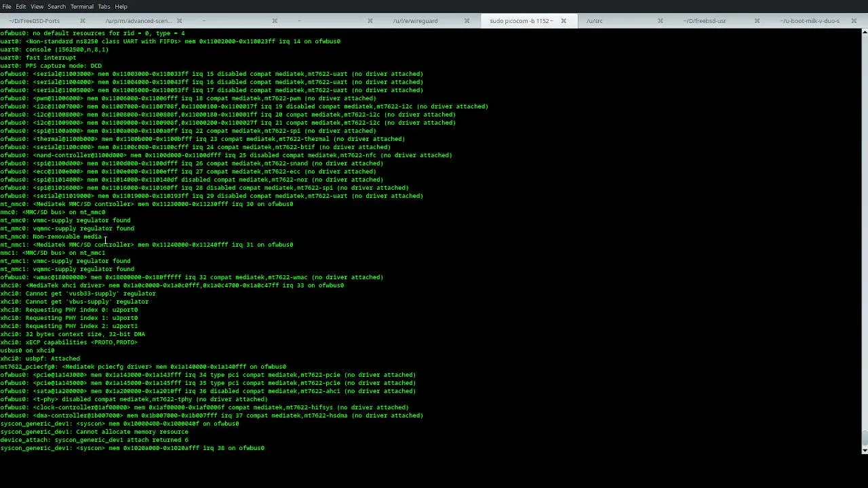Image resolution: width=868 pixels, height=488 pixels.
Task: Switch to the /u/p/m/advanced-scen tab
Action: tap(138, 21)
